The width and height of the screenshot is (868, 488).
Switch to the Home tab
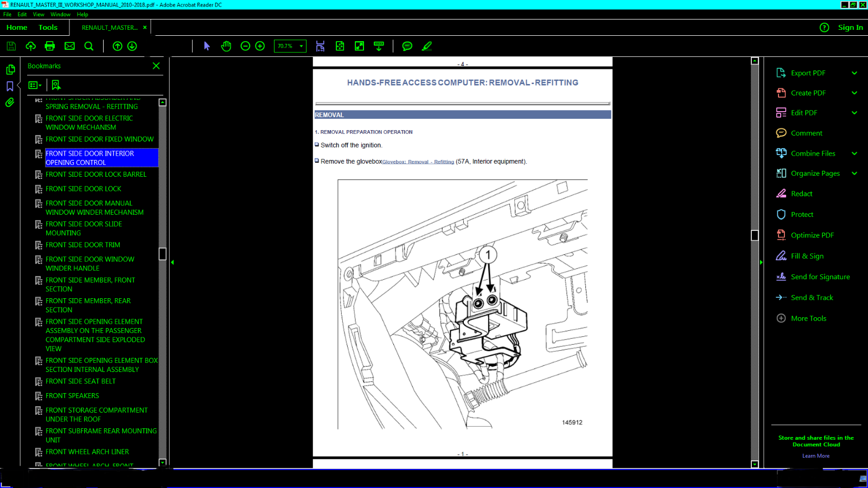coord(17,28)
